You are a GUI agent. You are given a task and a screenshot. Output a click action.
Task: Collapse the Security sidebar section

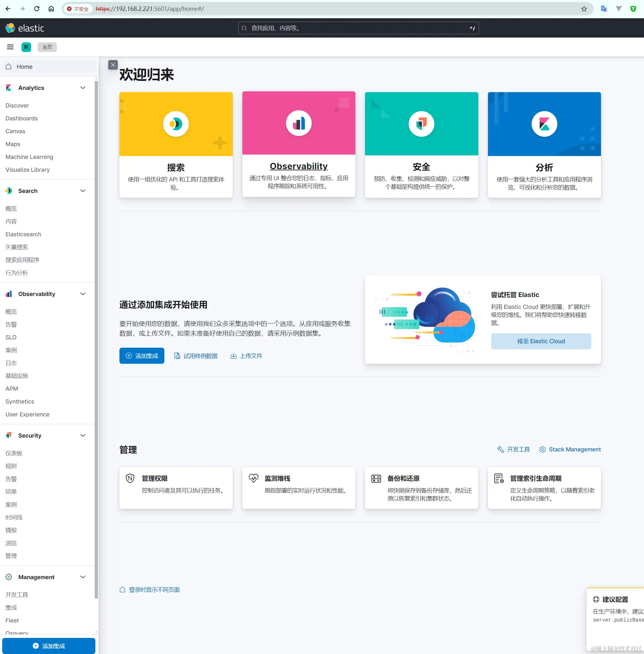coord(83,435)
